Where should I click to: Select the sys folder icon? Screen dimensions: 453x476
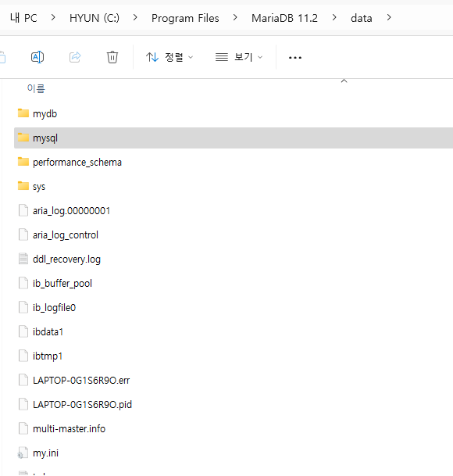[23, 185]
